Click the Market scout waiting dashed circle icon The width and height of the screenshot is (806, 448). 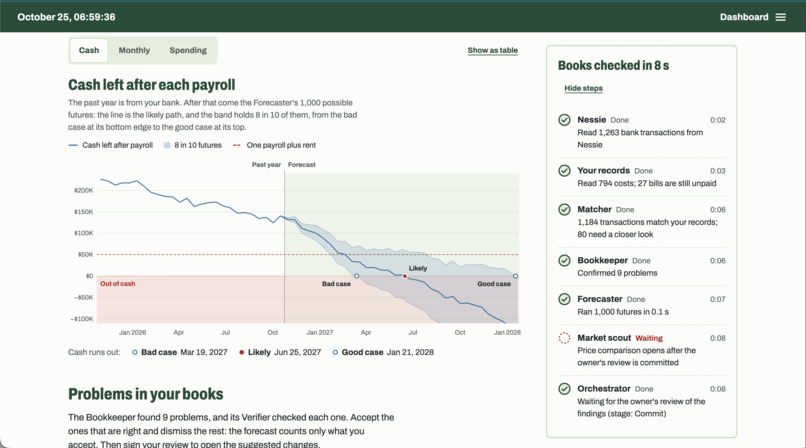click(564, 338)
